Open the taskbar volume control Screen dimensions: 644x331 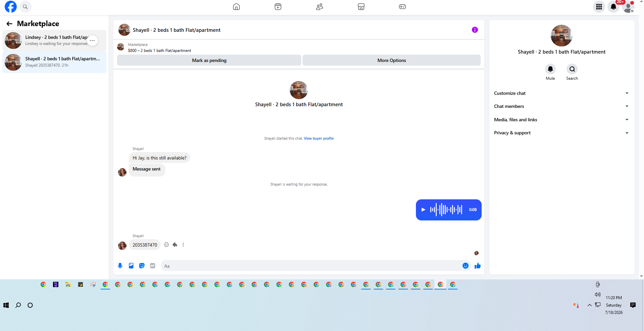(597, 294)
